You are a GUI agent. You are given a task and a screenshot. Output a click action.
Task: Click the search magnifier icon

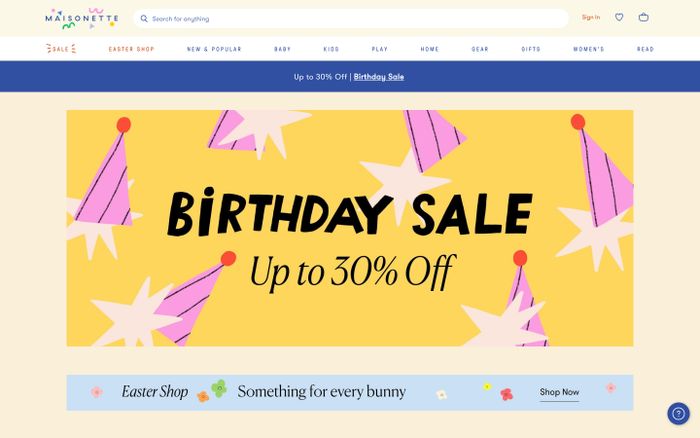144,19
